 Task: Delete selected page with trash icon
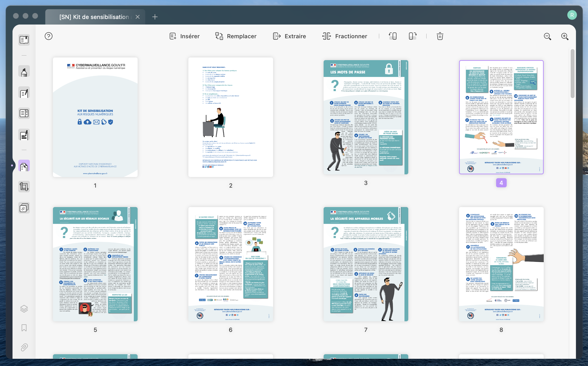click(x=440, y=36)
